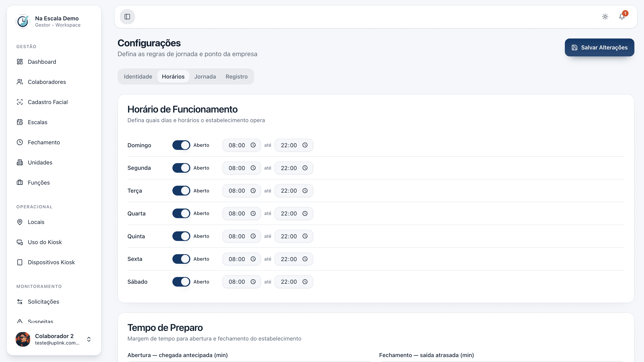Toggle Sábado open status off

point(181,282)
